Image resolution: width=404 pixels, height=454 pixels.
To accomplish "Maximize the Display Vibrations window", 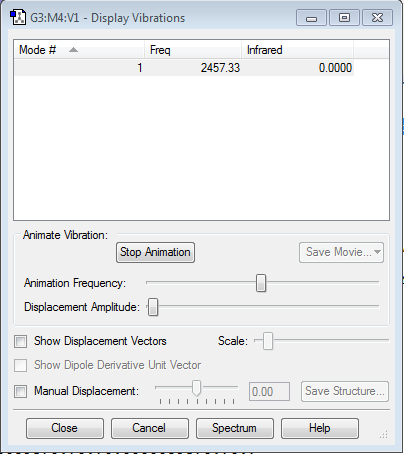I will pyautogui.click(x=344, y=18).
